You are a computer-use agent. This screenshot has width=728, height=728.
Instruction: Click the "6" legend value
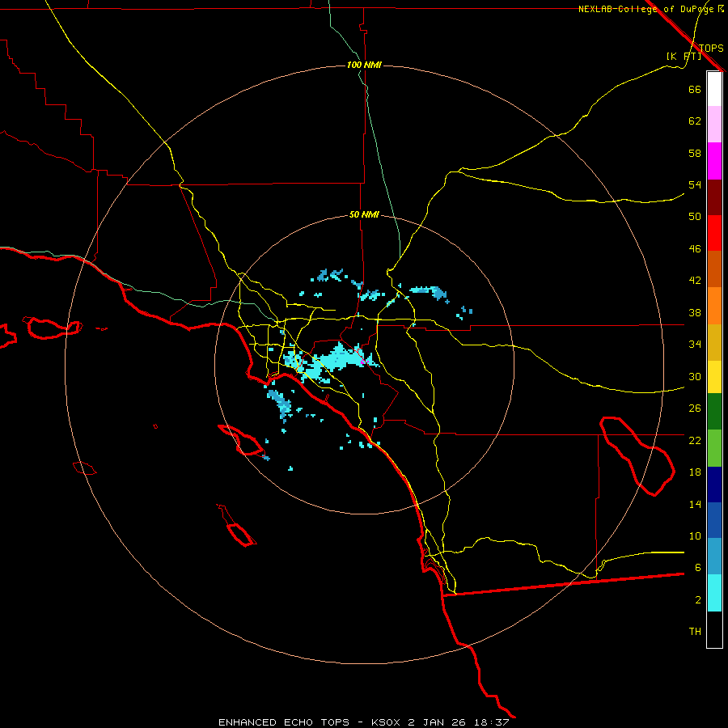pyautogui.click(x=698, y=567)
